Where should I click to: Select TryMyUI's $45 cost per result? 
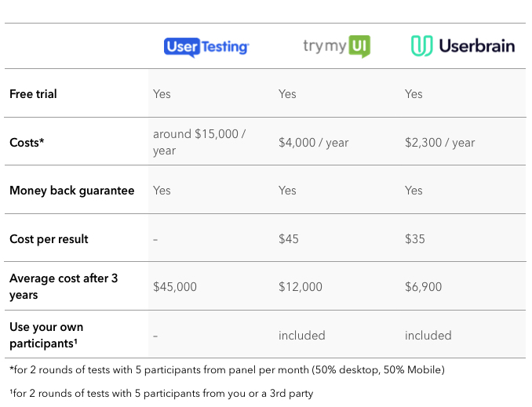click(x=289, y=238)
